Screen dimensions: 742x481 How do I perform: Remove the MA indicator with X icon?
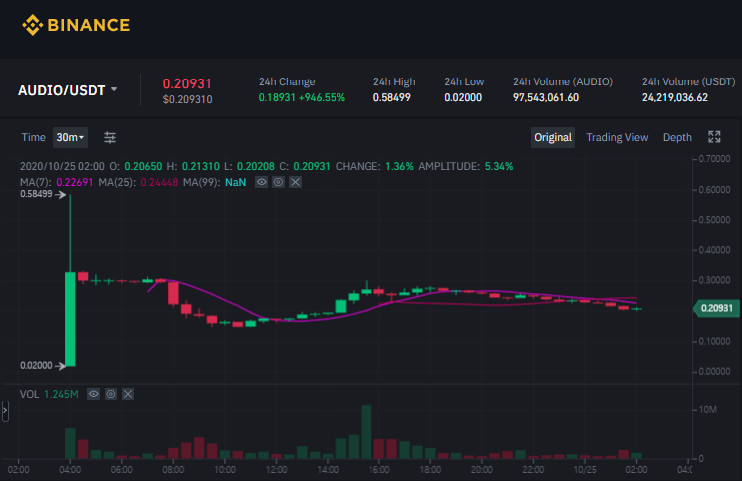click(x=295, y=182)
